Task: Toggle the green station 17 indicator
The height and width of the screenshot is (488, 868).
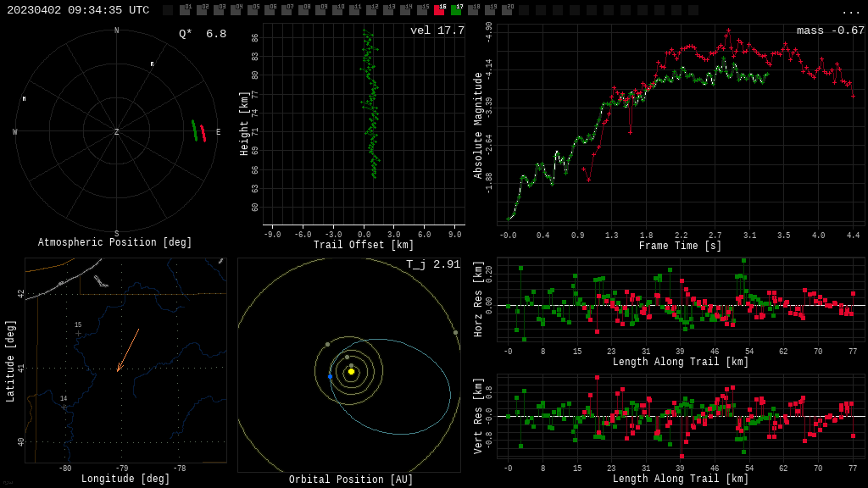Action: tap(456, 9)
